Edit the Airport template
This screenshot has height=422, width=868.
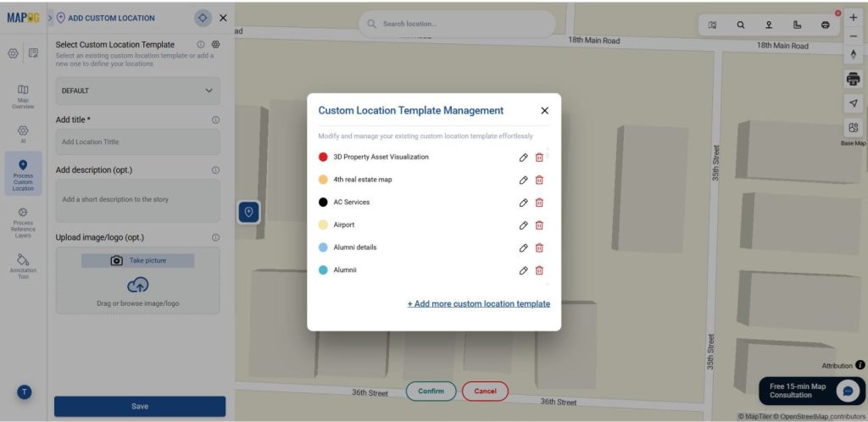523,225
